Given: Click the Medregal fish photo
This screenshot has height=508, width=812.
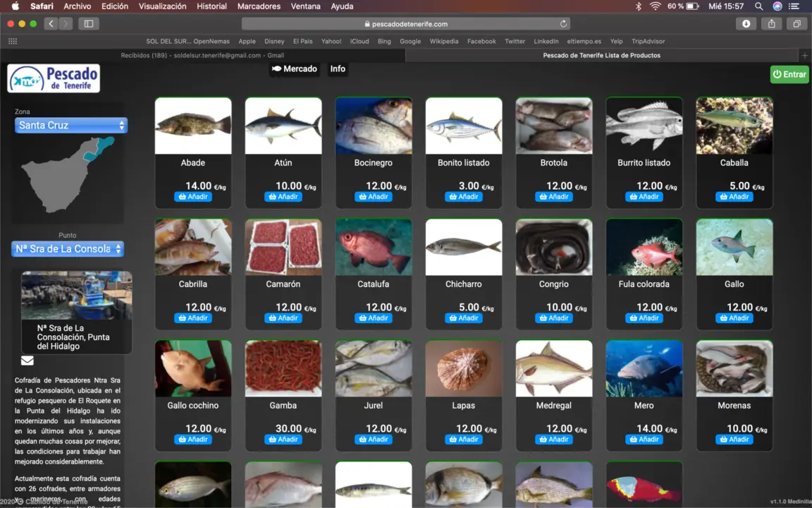Looking at the screenshot, I should [554, 368].
